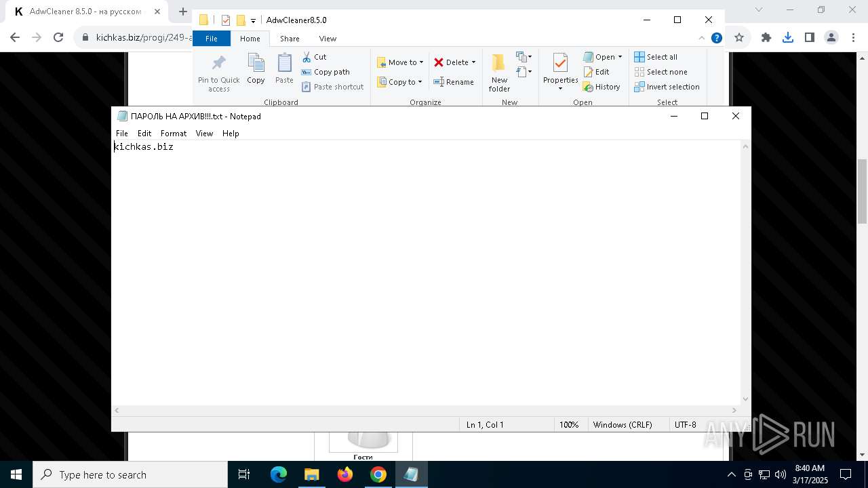Screen dimensions: 868x488
Task: Open Task View on the taskbar
Action: tap(244, 474)
